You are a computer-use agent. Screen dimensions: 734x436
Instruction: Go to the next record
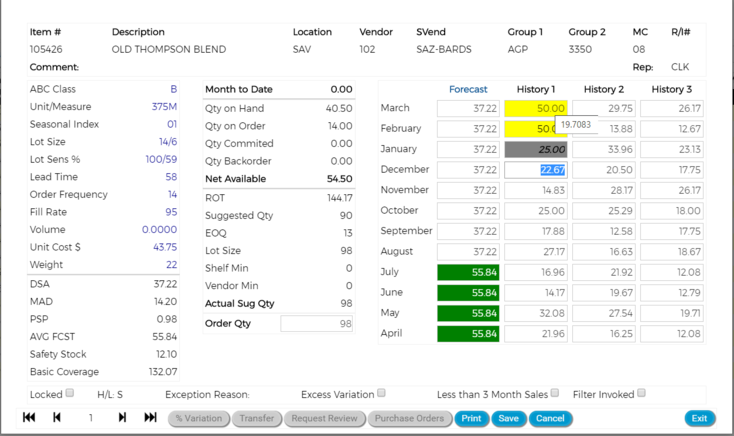(x=122, y=418)
